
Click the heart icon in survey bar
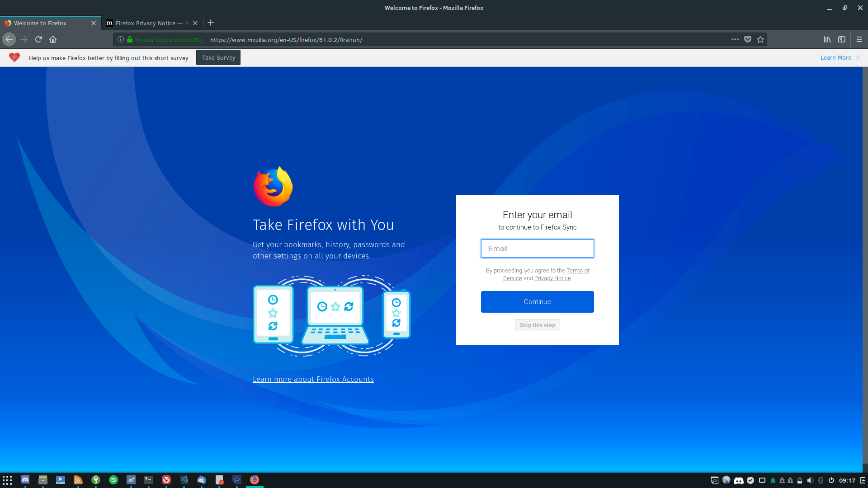(14, 57)
